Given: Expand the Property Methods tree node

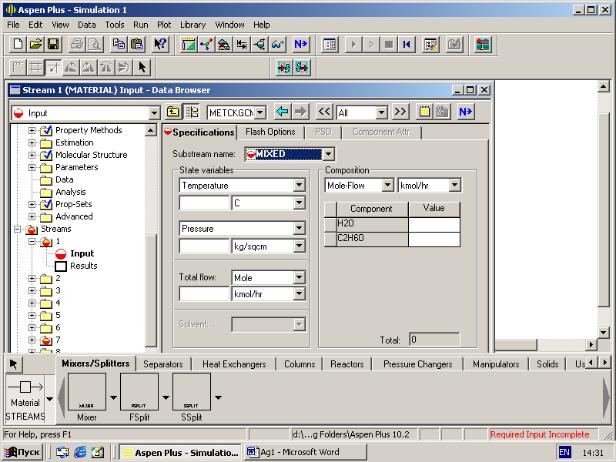Looking at the screenshot, I should 32,130.
